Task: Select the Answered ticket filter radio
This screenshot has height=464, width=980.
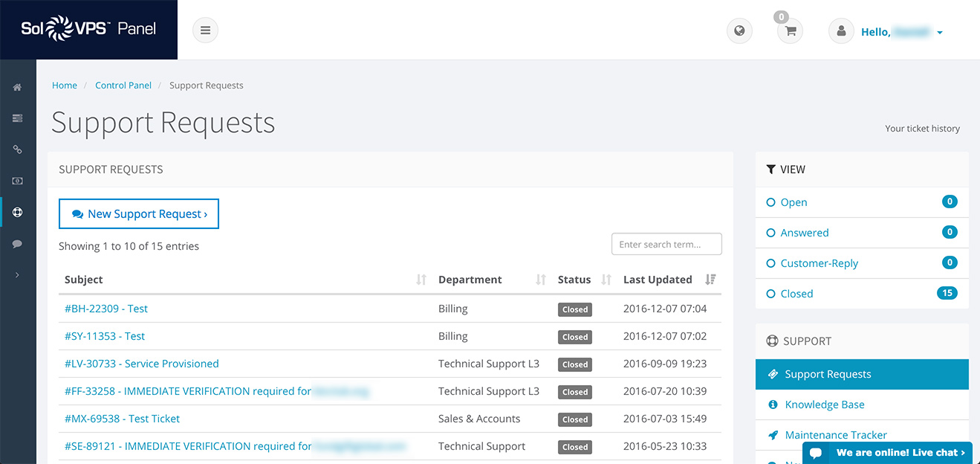Action: tap(771, 233)
